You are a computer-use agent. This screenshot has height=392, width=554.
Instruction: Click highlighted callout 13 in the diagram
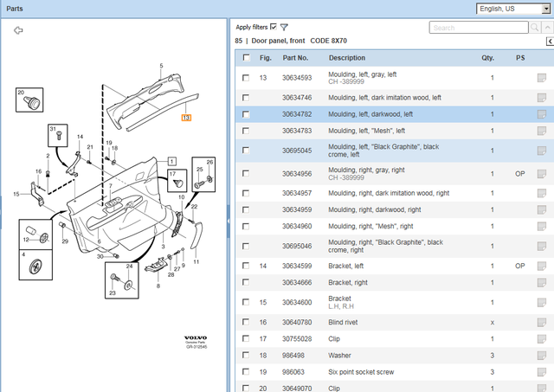point(185,117)
